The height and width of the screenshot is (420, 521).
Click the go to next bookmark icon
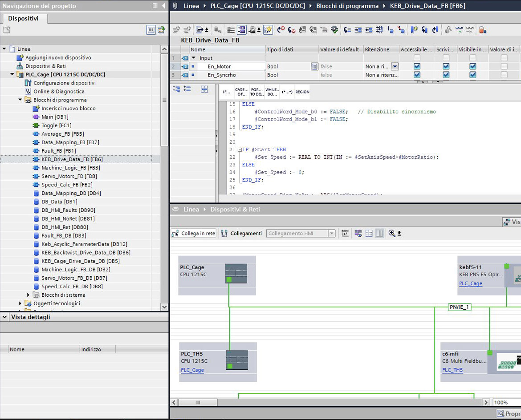click(424, 30)
